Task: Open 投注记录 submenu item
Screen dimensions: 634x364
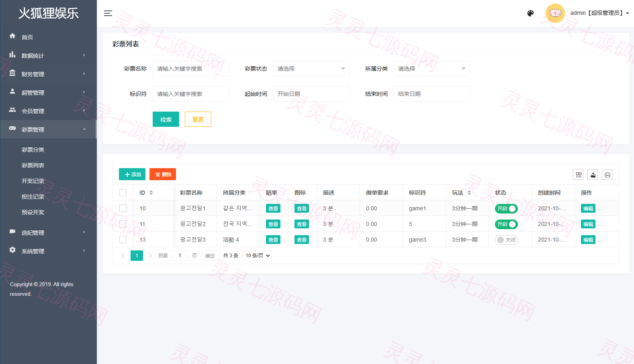Action: (33, 197)
